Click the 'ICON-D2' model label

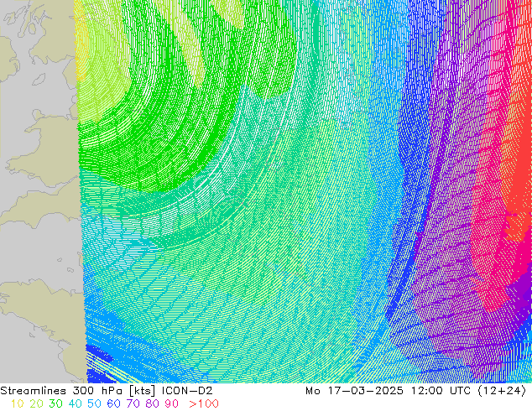click(x=187, y=391)
